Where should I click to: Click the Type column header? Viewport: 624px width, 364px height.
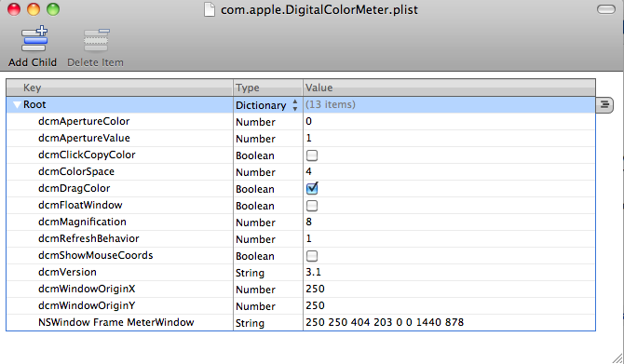[268, 88]
